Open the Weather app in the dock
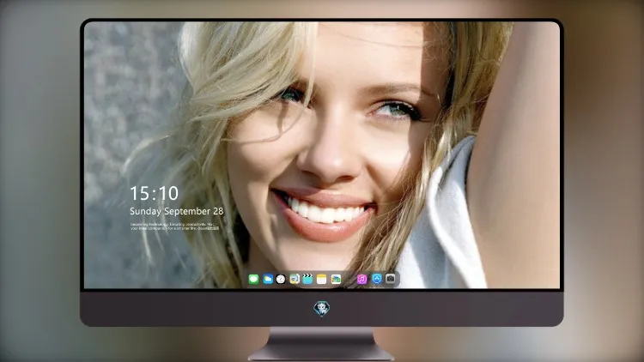Screen dimensions: 644x362 click(268, 280)
